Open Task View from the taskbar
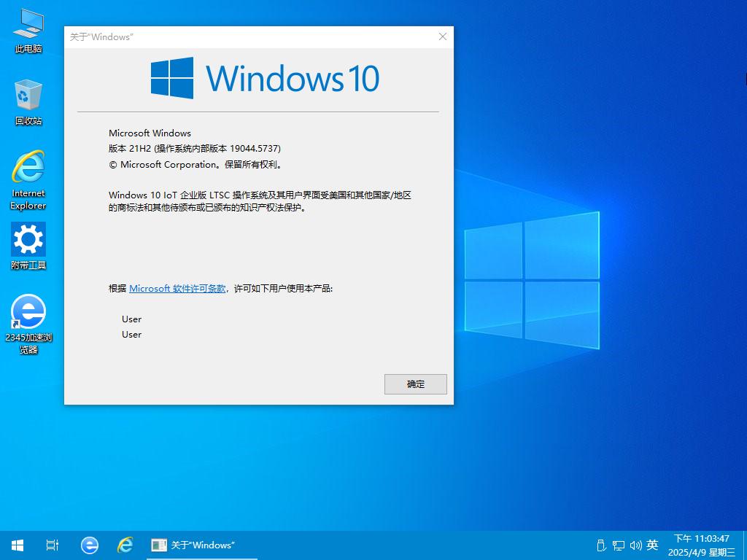 point(53,545)
